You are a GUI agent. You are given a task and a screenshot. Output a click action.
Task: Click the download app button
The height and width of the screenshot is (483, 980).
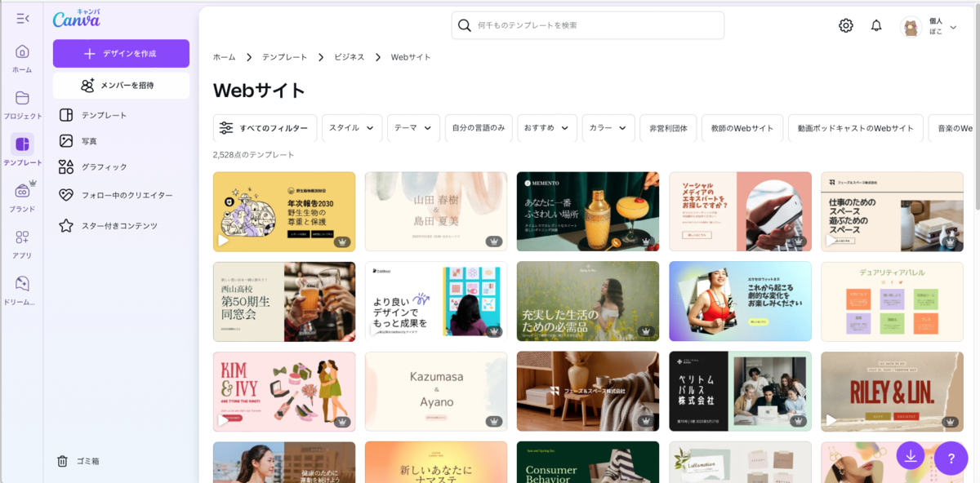pos(911,454)
